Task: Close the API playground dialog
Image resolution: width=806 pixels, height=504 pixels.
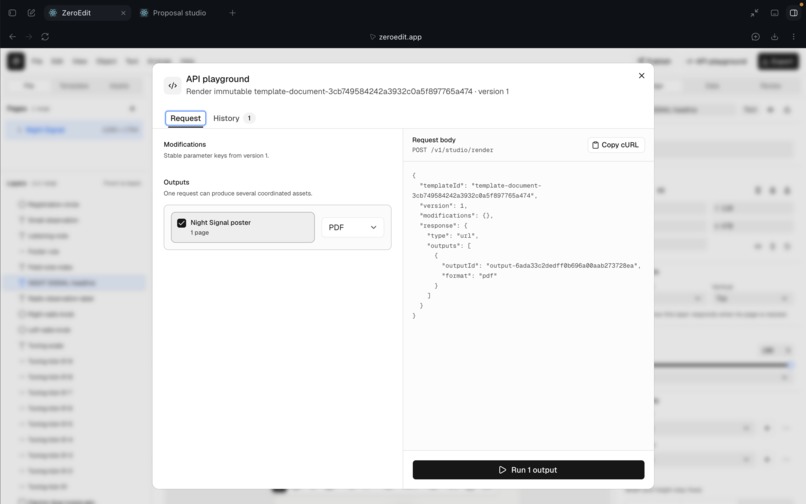Action: coord(642,76)
